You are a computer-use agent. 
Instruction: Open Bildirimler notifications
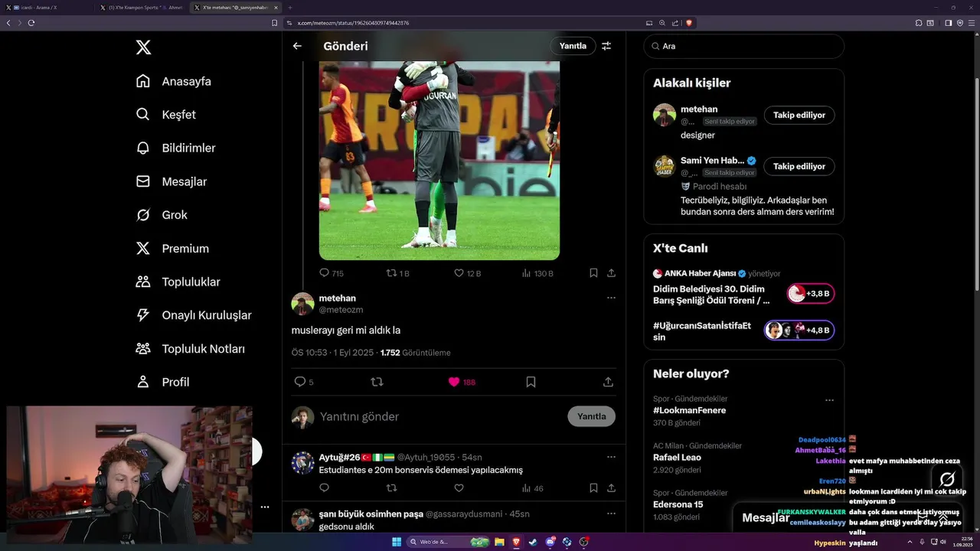[175, 148]
